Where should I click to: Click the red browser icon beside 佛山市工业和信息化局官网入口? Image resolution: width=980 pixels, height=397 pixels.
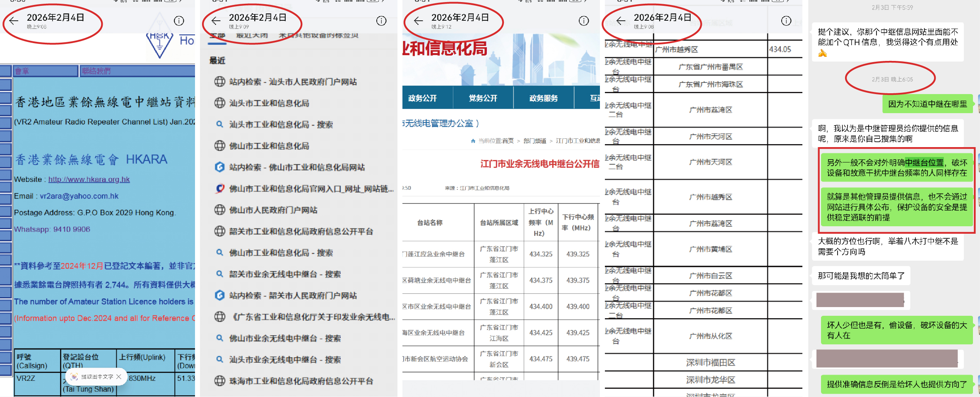[220, 189]
